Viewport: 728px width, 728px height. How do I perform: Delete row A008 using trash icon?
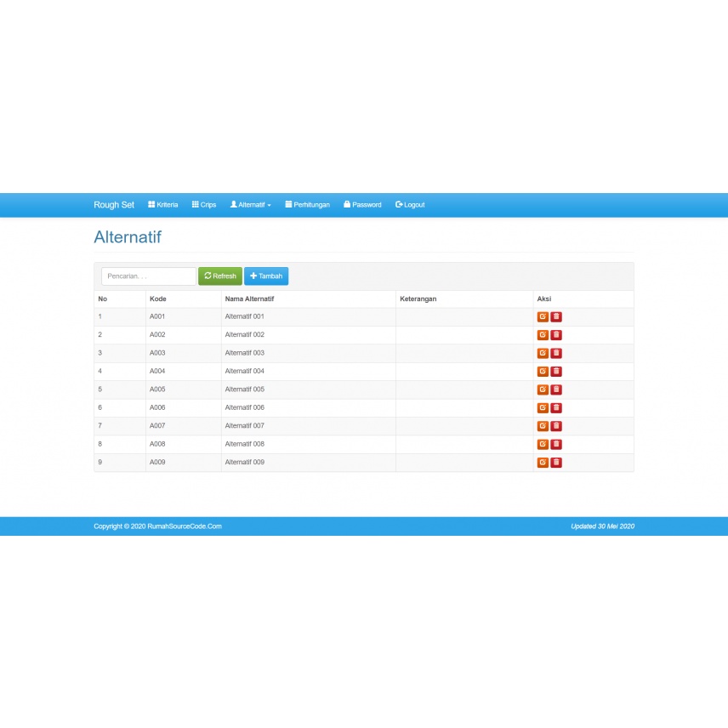(x=556, y=444)
